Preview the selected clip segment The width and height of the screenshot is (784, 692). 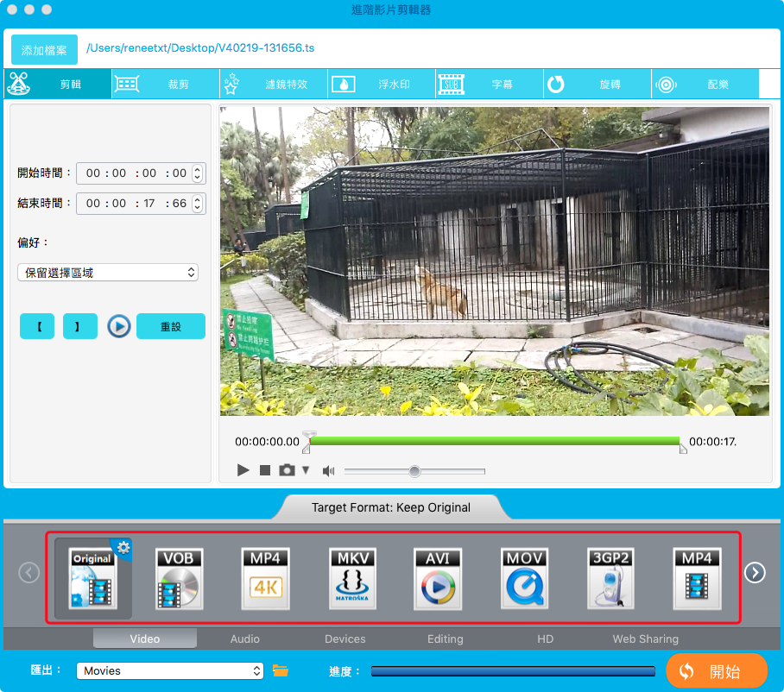[119, 326]
